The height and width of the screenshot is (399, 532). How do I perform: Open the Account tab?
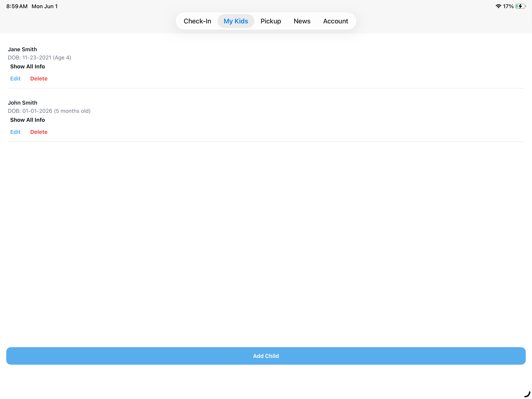(x=336, y=21)
